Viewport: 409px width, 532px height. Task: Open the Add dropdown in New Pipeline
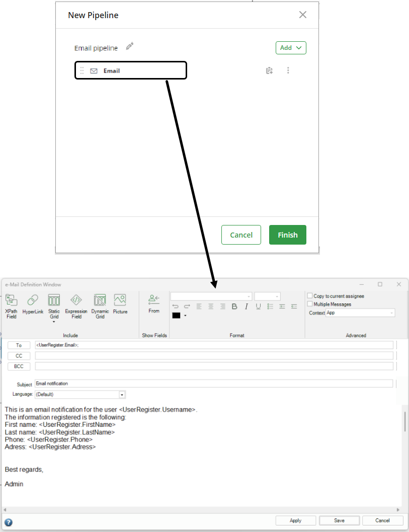(291, 48)
